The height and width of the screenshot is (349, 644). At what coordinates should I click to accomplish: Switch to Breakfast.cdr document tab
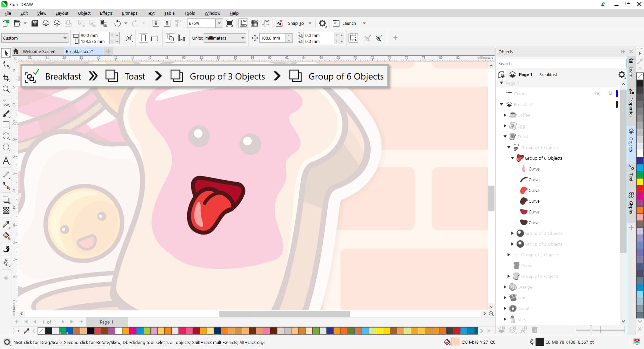click(x=79, y=51)
